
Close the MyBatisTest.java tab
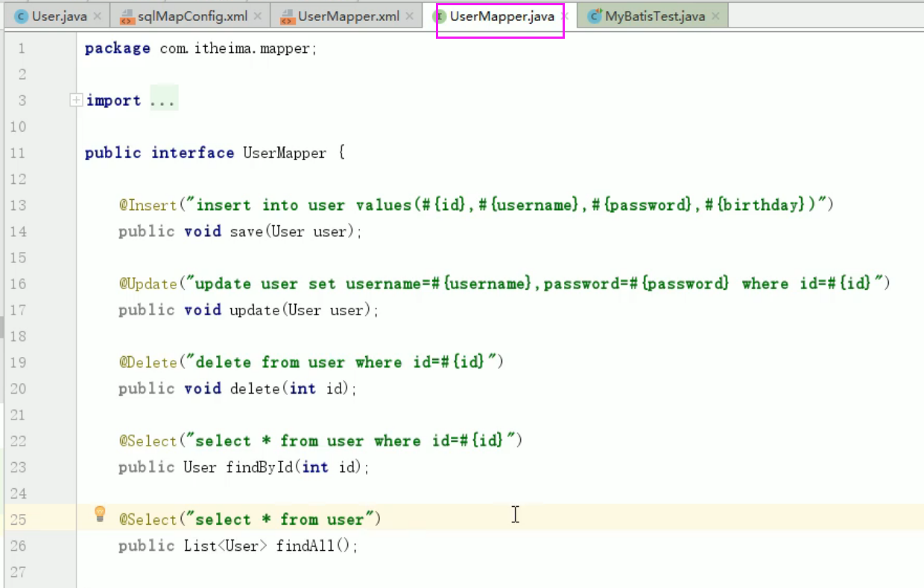click(715, 16)
